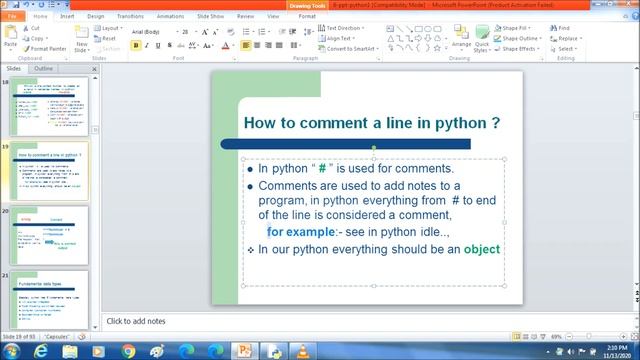Switch to the Insert tab
The image size is (640, 360).
[x=67, y=16]
